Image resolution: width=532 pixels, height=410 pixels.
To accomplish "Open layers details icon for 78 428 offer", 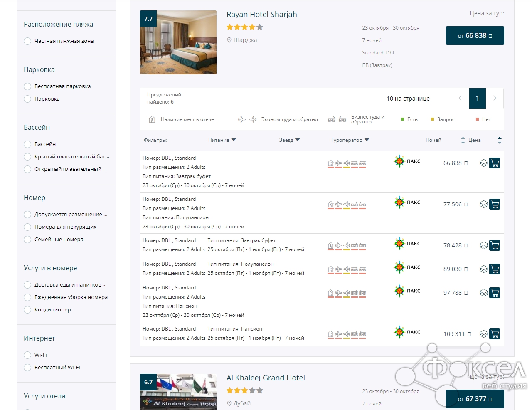I will pyautogui.click(x=483, y=245).
